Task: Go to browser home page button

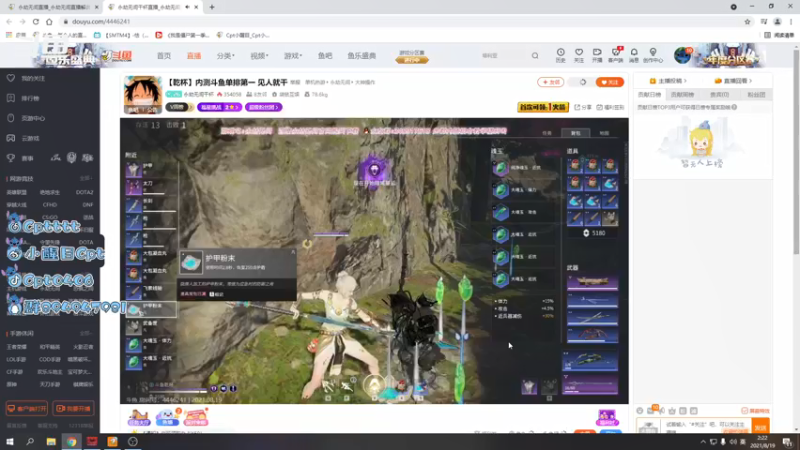Action: 49,21
